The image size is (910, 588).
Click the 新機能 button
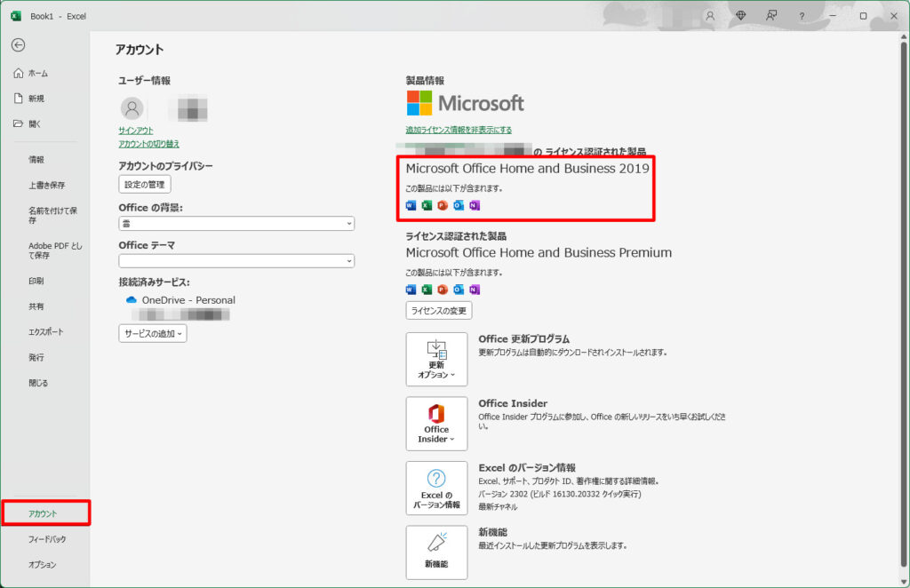tap(436, 552)
